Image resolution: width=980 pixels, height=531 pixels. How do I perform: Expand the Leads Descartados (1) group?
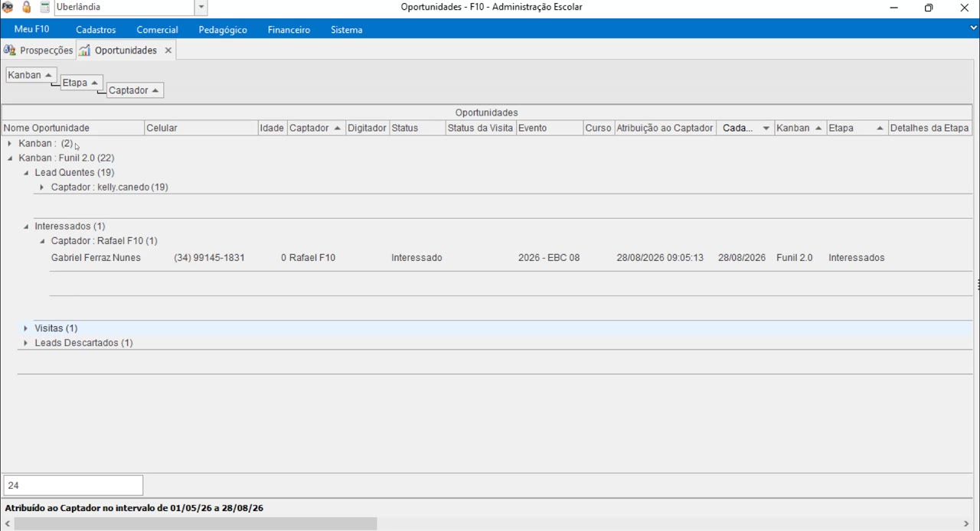[25, 343]
